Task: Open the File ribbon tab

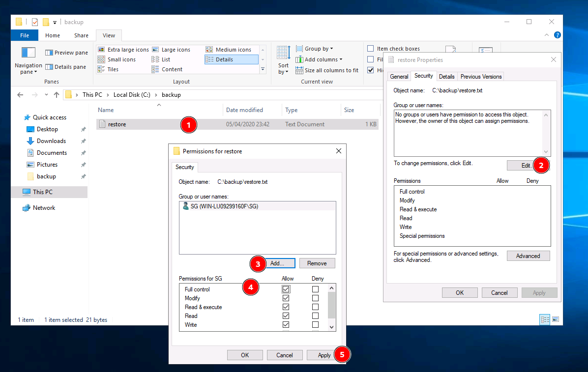Action: pyautogui.click(x=25, y=35)
